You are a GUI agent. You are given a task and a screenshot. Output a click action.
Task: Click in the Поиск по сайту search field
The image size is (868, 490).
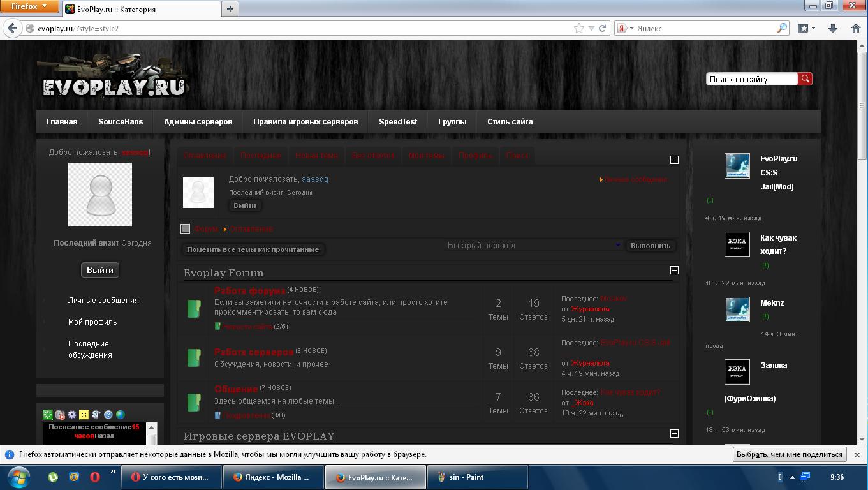click(752, 79)
